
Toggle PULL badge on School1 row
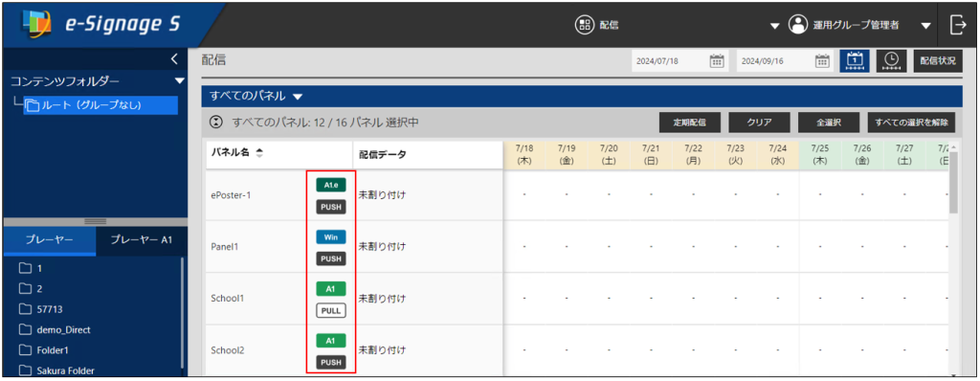pos(330,309)
